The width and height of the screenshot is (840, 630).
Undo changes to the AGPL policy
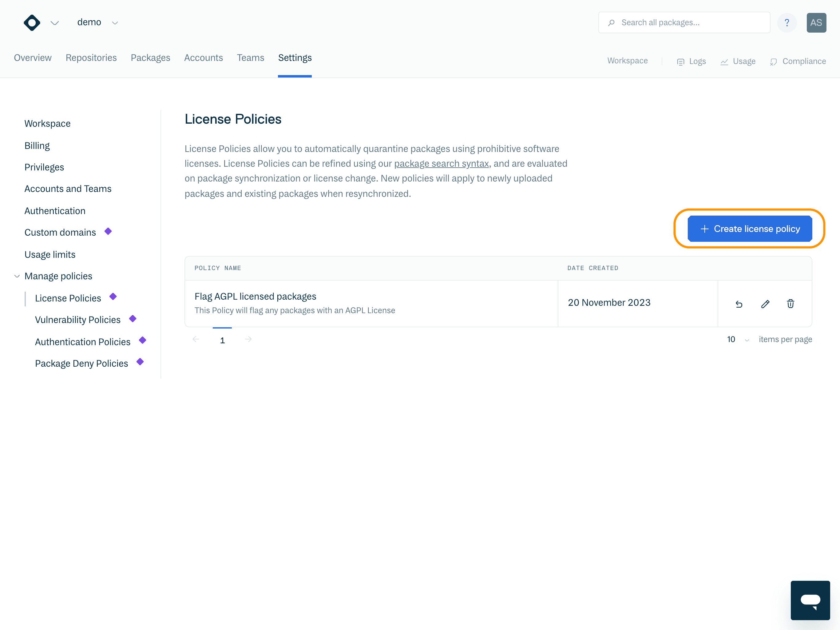pyautogui.click(x=739, y=304)
